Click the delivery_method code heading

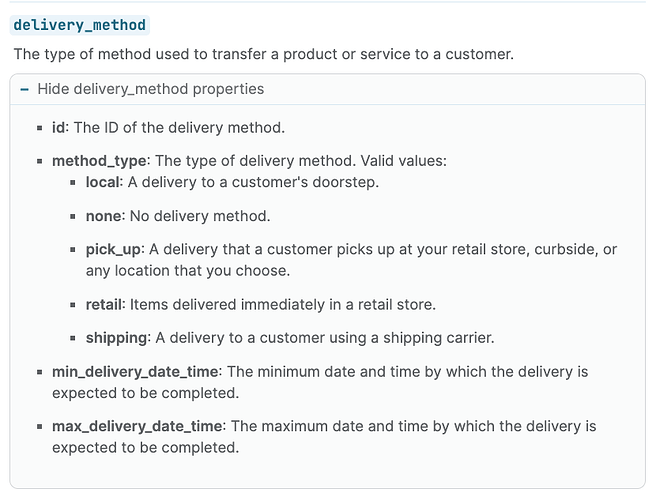(x=79, y=25)
